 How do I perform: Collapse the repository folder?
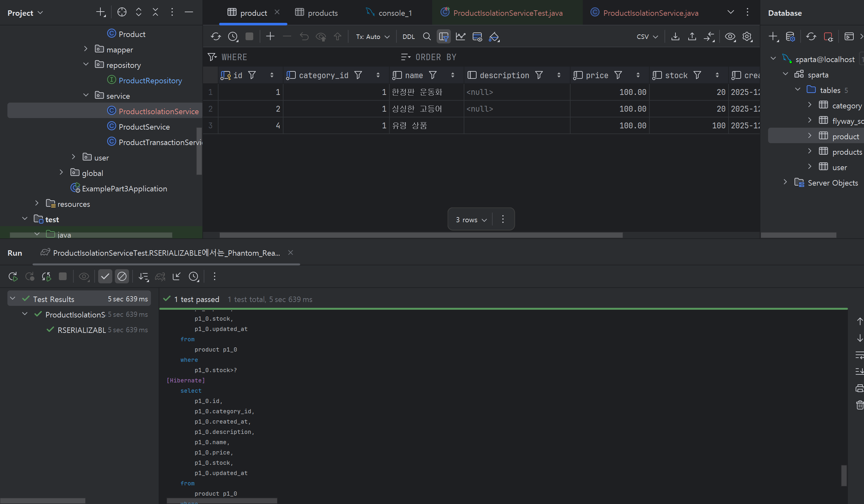click(x=86, y=64)
